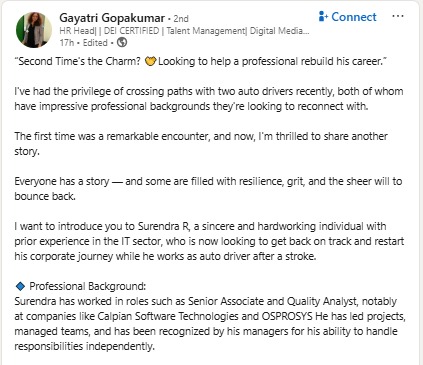Click the Calpian Software Technologies mention

click(x=168, y=316)
